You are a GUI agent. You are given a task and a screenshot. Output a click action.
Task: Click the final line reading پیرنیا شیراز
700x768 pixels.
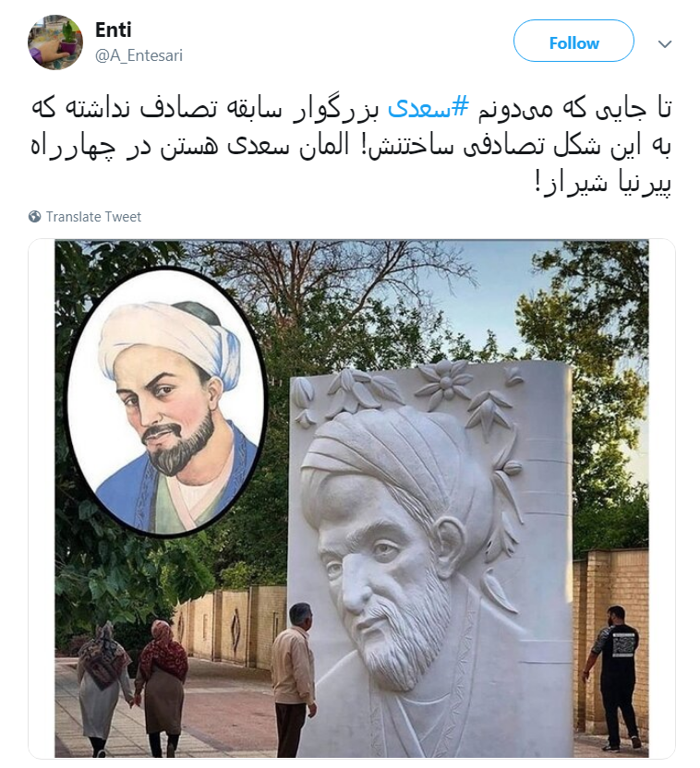click(x=603, y=183)
